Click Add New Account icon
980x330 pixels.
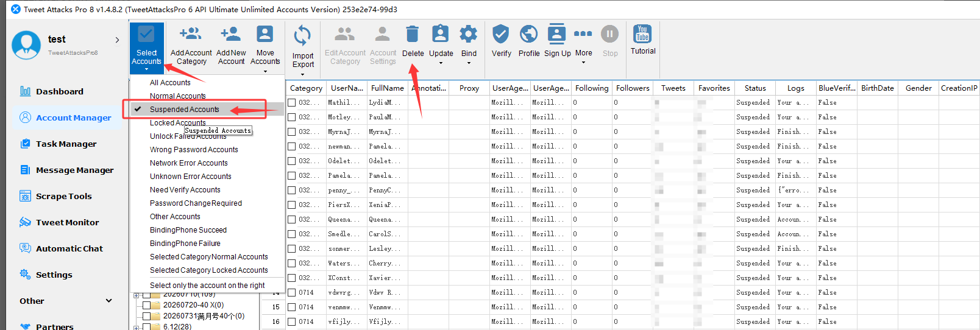coord(231,33)
